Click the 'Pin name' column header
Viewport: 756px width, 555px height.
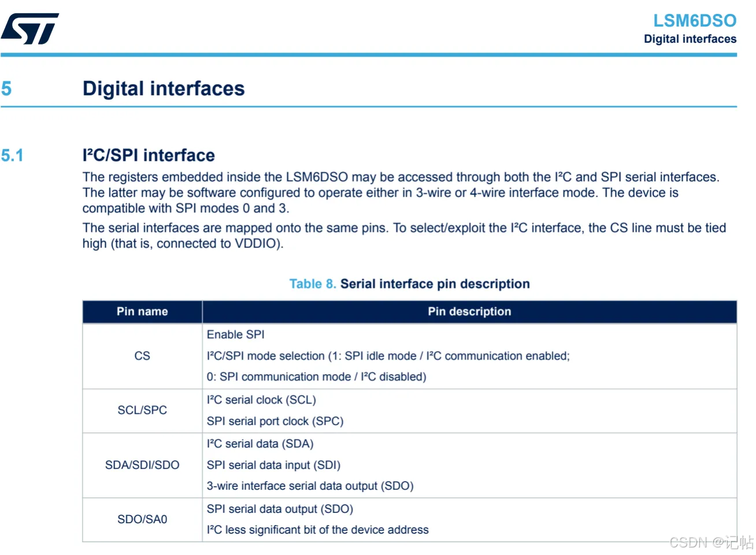[142, 312]
